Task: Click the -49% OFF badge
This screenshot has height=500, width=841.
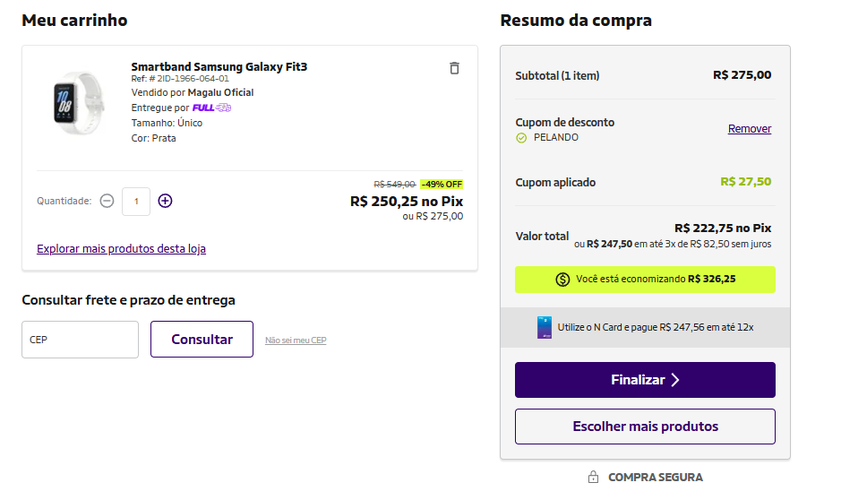Action: click(441, 184)
